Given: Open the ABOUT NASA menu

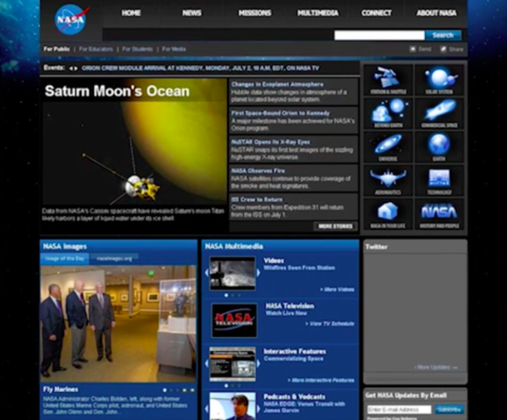Looking at the screenshot, I should (436, 13).
